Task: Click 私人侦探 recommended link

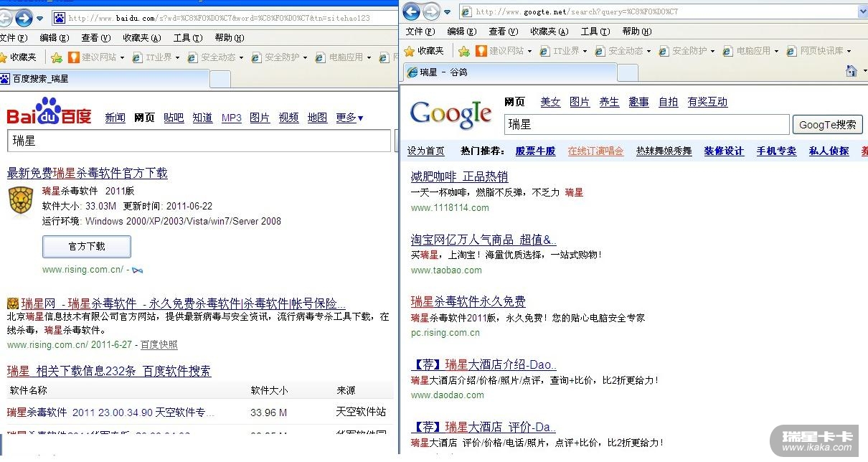Action: (829, 151)
